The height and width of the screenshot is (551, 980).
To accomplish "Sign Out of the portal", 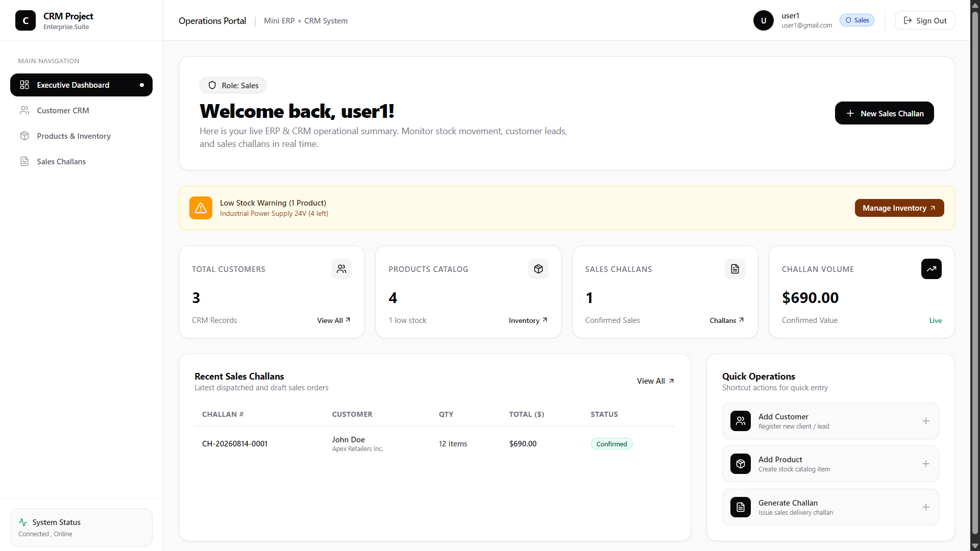I will (925, 20).
